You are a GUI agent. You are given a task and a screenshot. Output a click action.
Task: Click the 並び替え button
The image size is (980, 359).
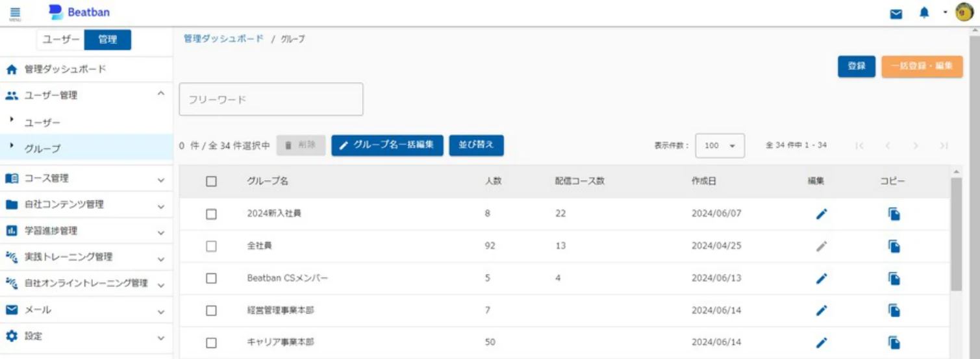point(476,145)
